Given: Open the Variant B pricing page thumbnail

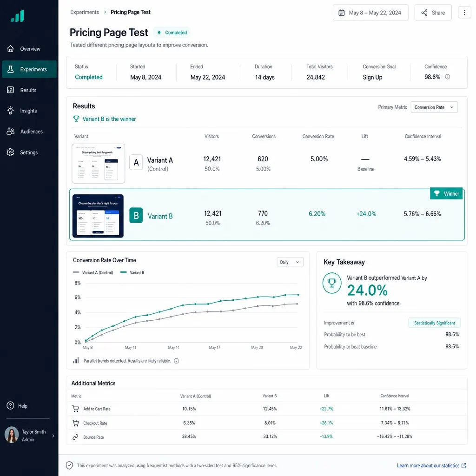Looking at the screenshot, I should tap(98, 216).
